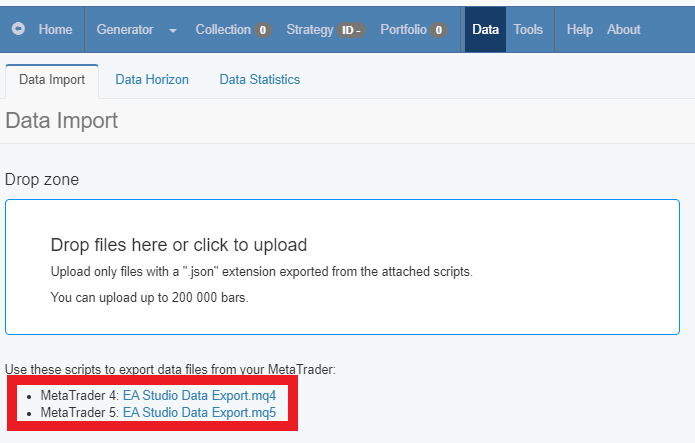Click the Collection count badge
Screen dimensions: 695x443
[263, 30]
